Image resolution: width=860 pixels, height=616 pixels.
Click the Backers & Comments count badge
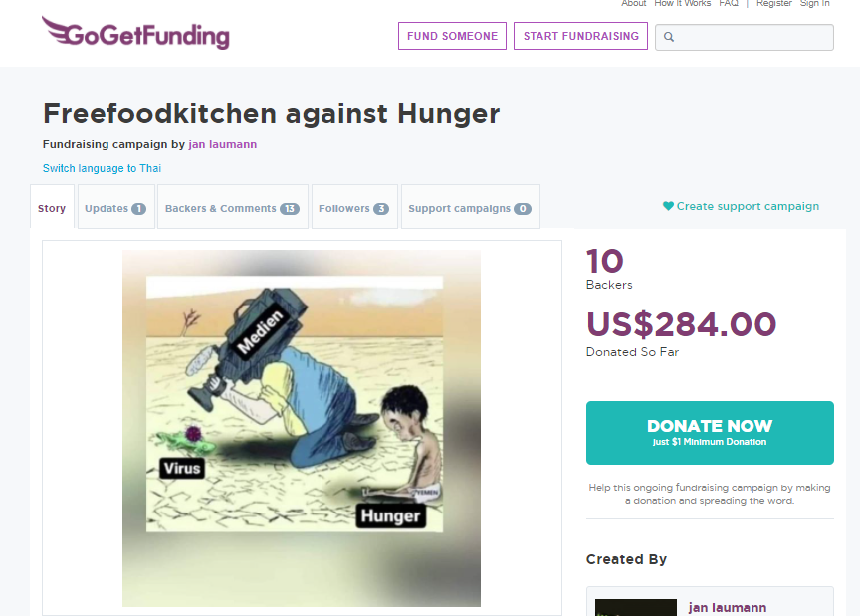[x=290, y=208]
